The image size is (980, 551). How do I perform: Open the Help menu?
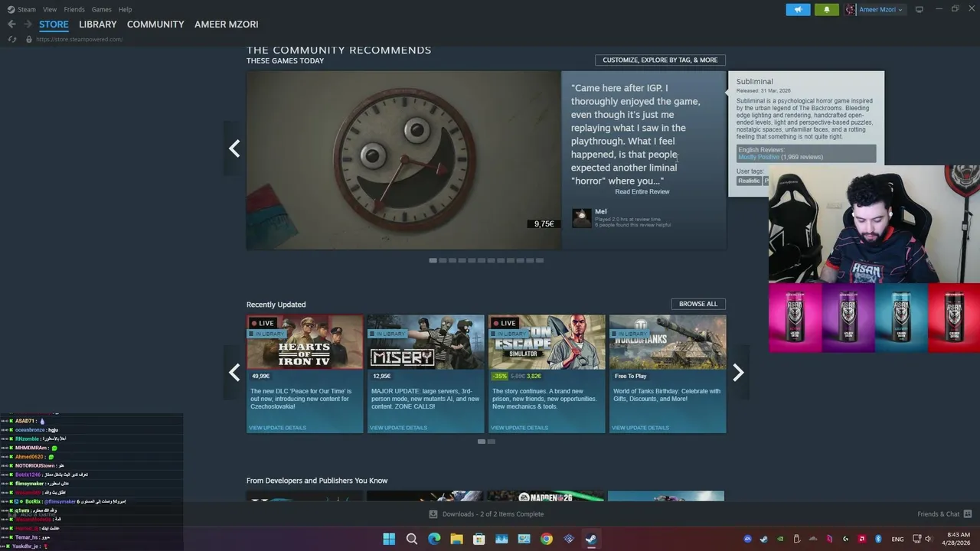click(125, 9)
